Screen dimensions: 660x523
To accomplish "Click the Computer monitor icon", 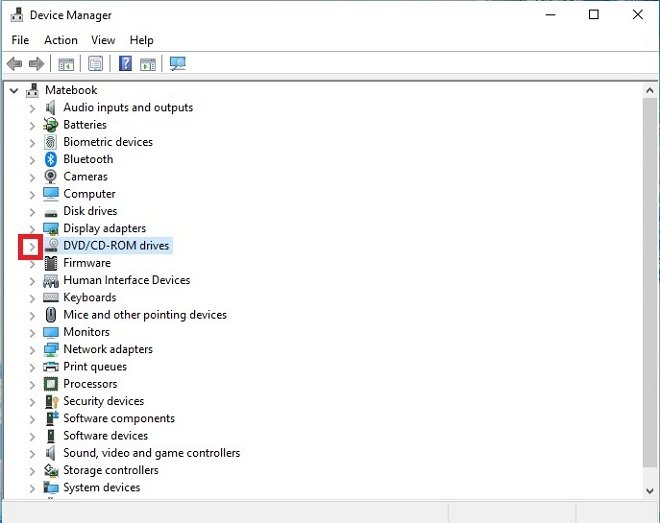I will [51, 194].
